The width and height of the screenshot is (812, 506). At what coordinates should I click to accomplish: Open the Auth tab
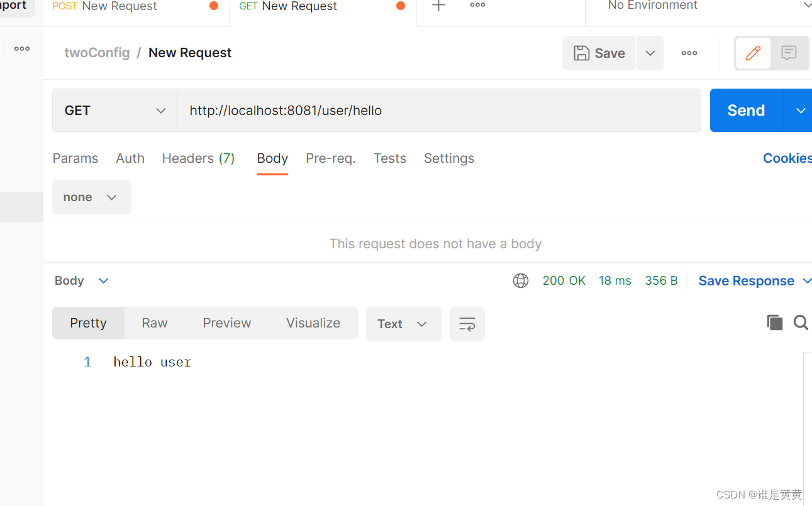[x=130, y=158]
